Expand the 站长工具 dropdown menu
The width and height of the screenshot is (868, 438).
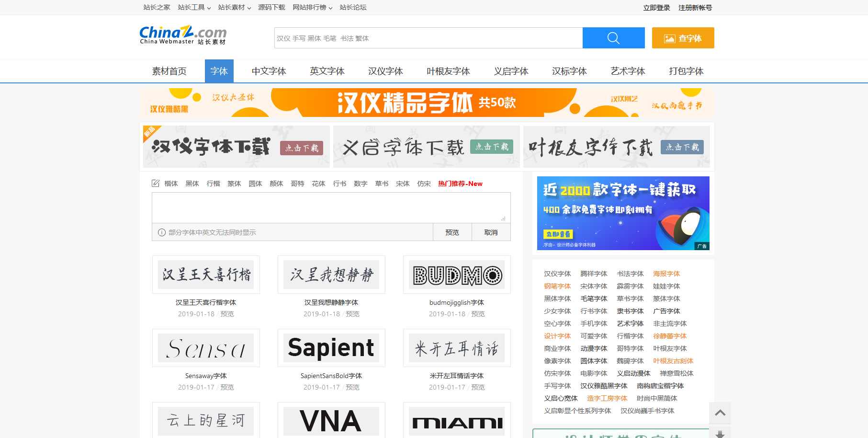tap(194, 8)
